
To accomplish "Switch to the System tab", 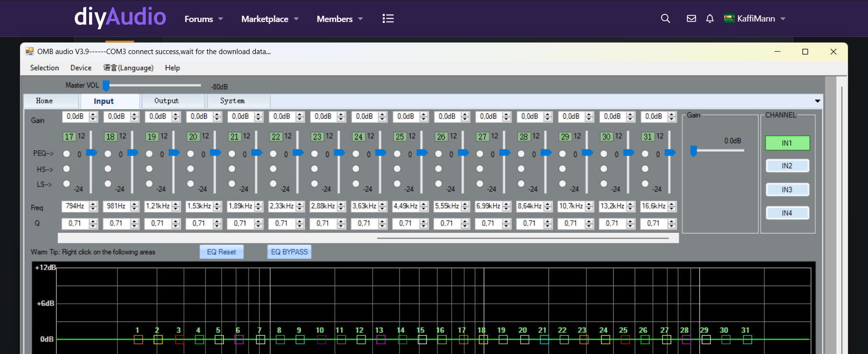I will tap(239, 101).
